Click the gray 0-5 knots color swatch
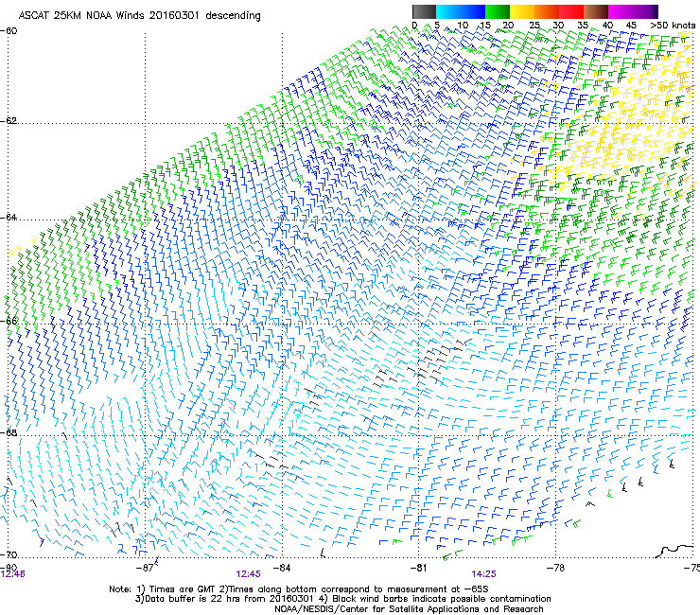 424,11
